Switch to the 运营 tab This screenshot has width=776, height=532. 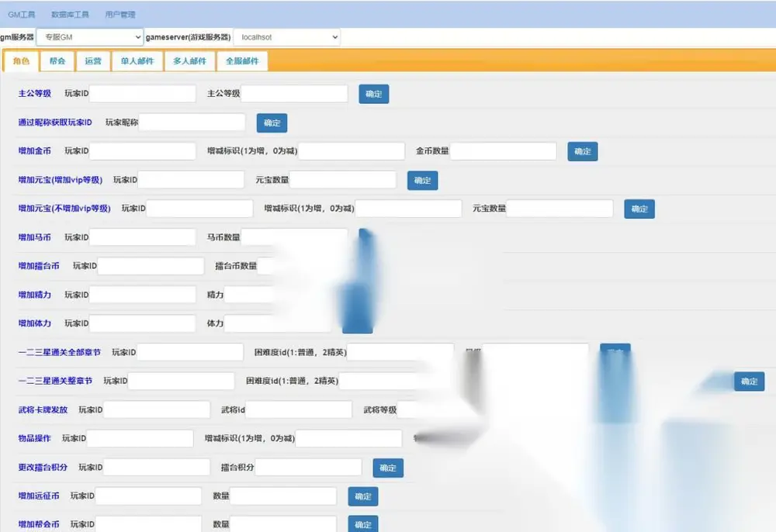(x=93, y=60)
